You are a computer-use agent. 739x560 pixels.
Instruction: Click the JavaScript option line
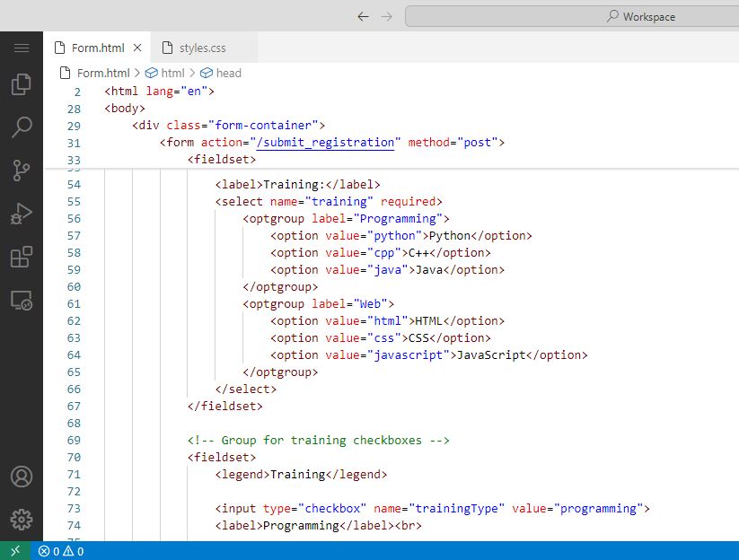[429, 355]
